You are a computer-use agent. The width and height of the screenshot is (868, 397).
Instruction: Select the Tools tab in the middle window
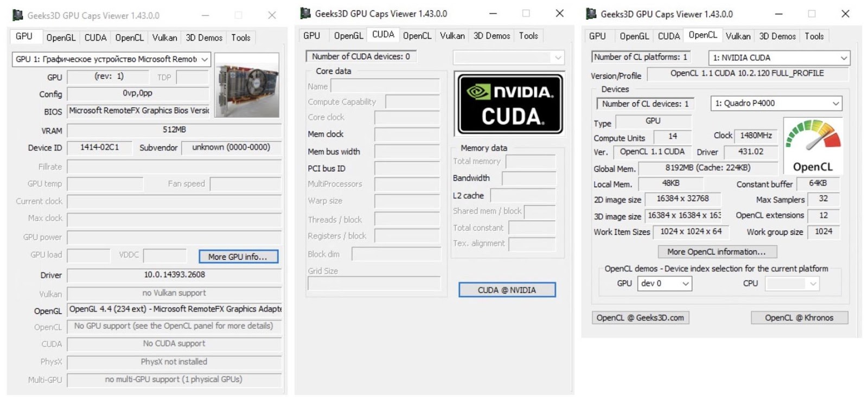click(528, 36)
